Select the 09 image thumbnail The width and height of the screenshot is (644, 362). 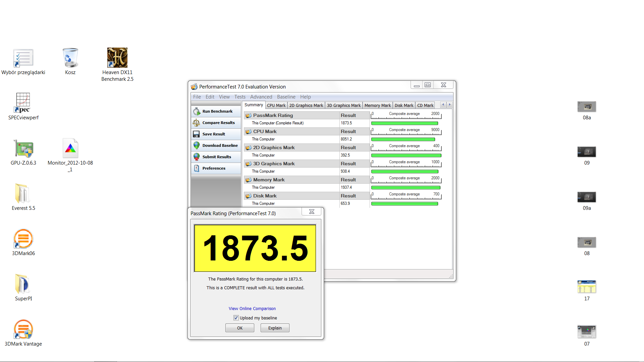[x=587, y=152]
